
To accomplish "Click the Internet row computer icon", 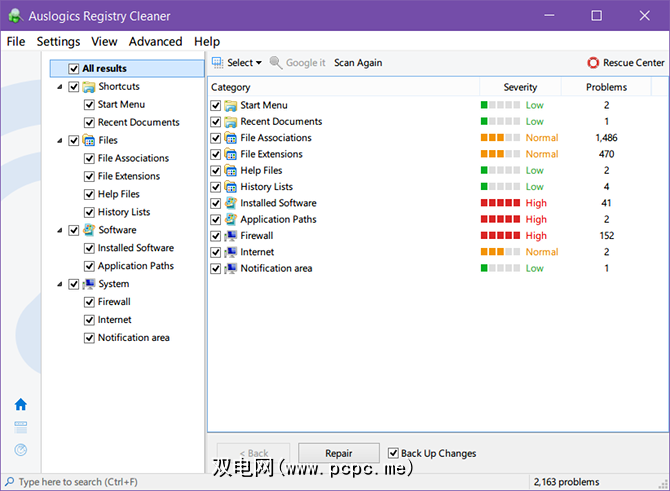I will click(231, 252).
